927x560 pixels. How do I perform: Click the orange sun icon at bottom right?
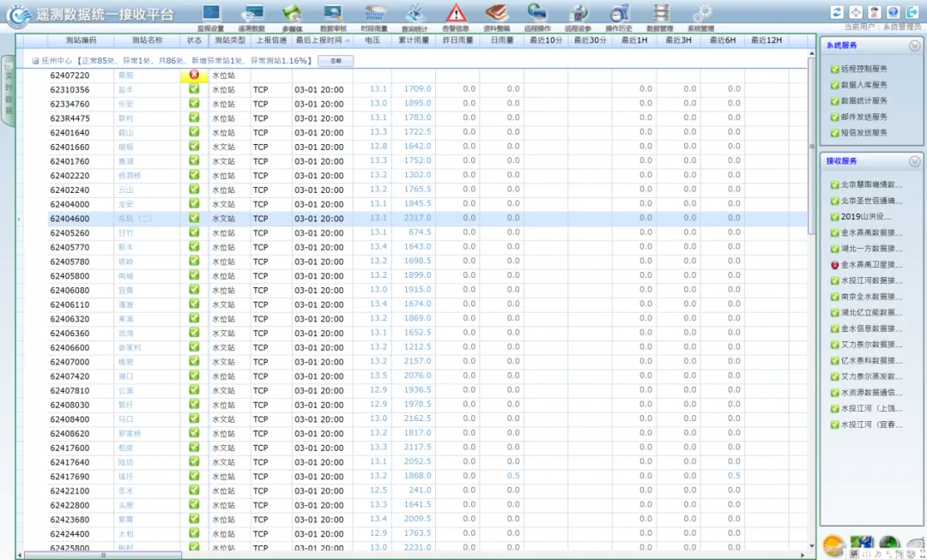tap(833, 545)
